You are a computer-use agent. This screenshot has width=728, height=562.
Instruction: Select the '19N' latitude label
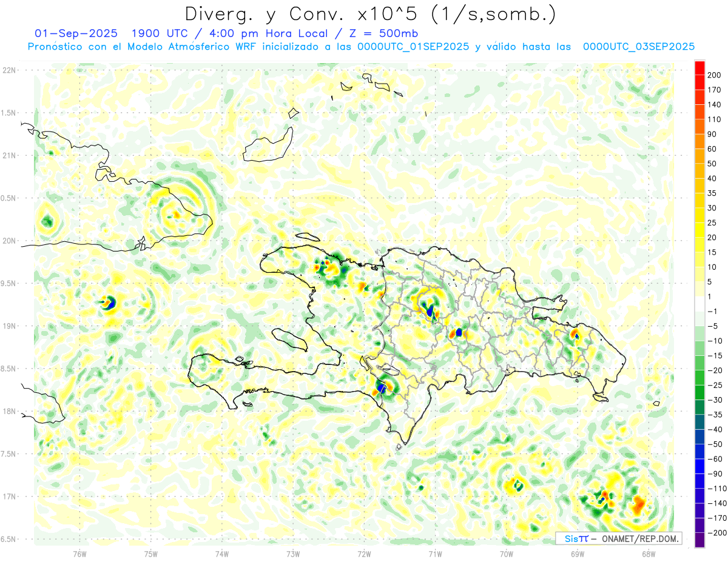click(x=9, y=326)
